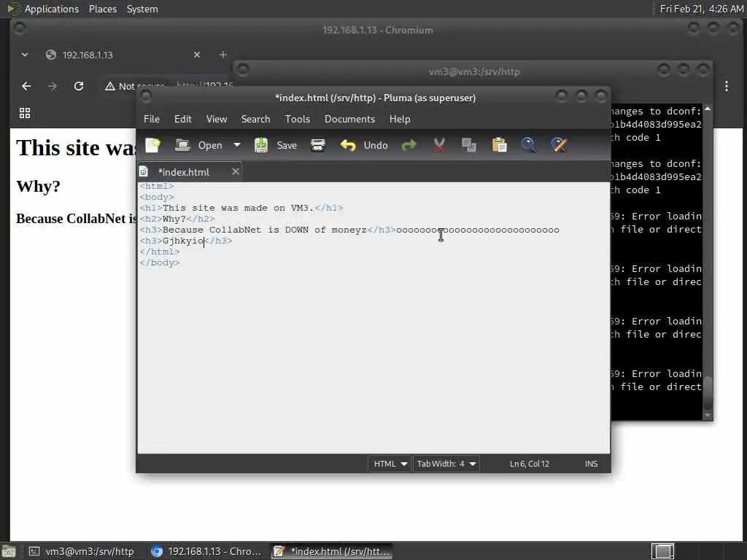This screenshot has height=560, width=747.
Task: Click the show desktop icon
Action: (9, 552)
